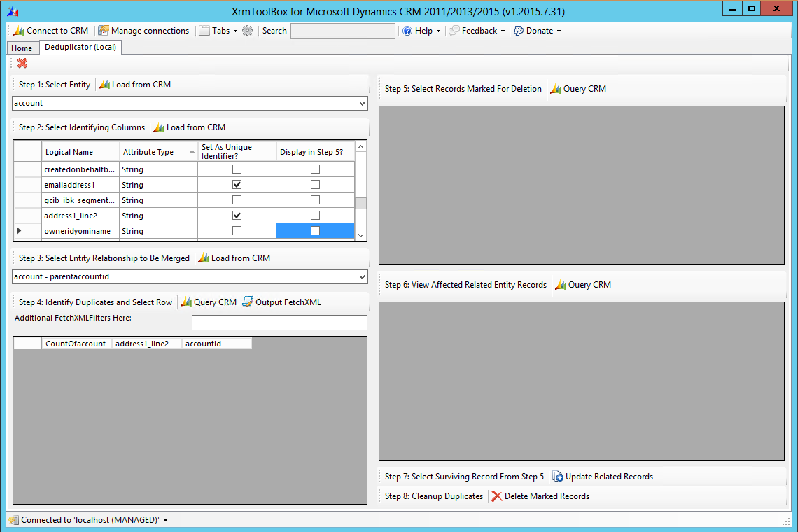Select the gcib_ibk_segment logical name cell
The height and width of the screenshot is (532, 798).
pos(80,200)
